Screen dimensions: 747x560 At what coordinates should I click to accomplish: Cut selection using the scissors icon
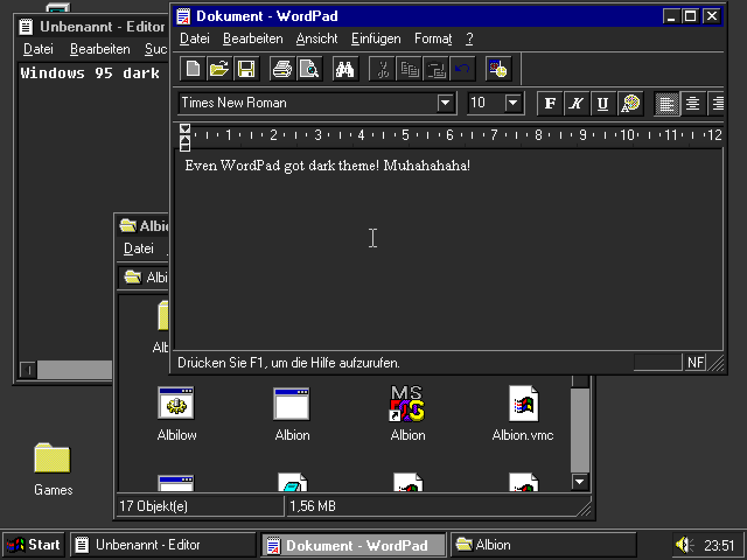click(382, 69)
